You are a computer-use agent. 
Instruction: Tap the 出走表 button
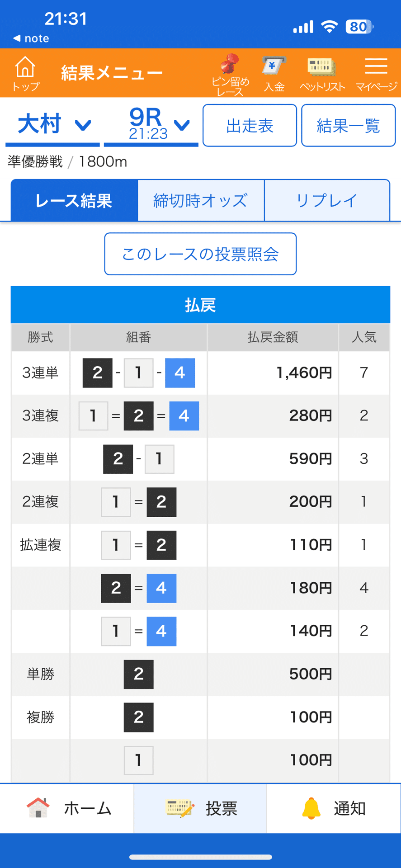point(250,125)
